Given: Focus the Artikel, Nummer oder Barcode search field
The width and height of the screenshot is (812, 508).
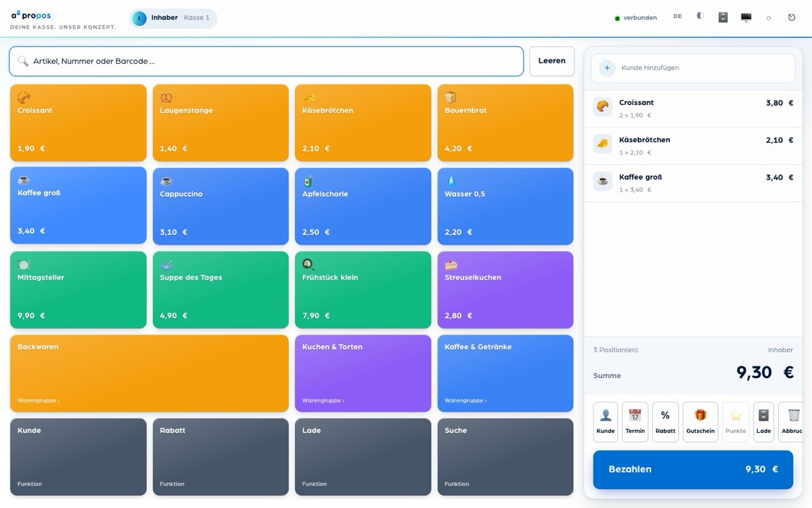Looking at the screenshot, I should tap(267, 61).
